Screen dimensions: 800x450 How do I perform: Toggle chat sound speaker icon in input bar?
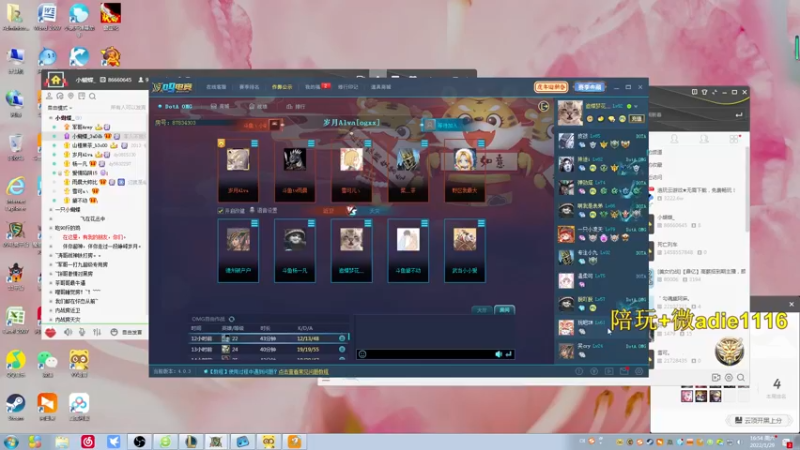coord(498,354)
